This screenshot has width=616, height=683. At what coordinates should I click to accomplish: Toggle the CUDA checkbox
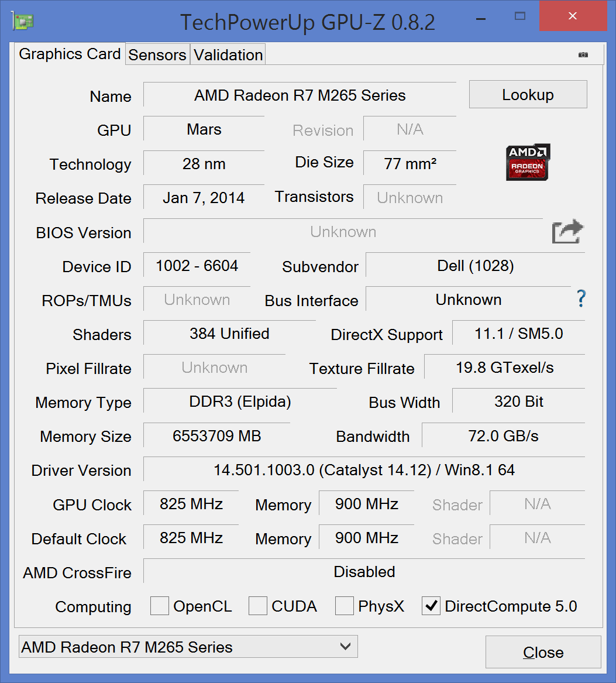coord(258,606)
